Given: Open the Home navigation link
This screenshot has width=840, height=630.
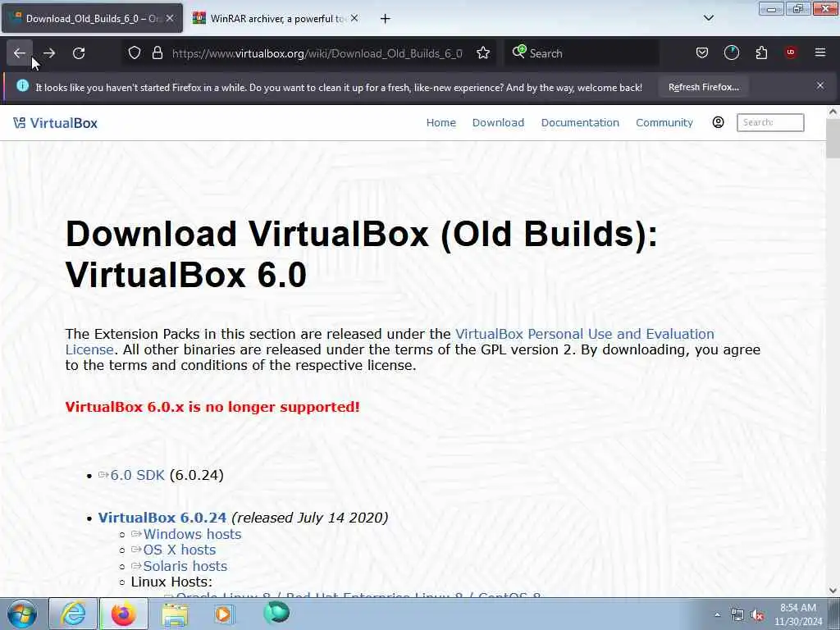Looking at the screenshot, I should 441,123.
